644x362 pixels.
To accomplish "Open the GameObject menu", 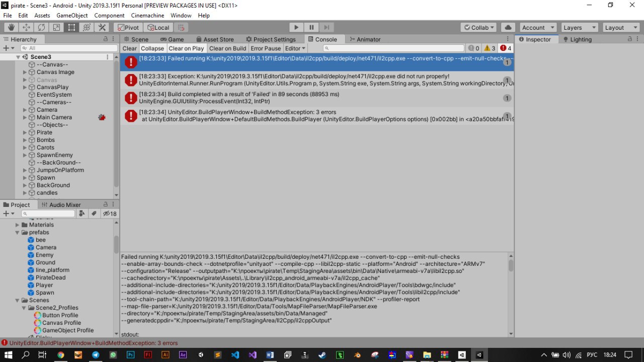I will click(x=72, y=16).
